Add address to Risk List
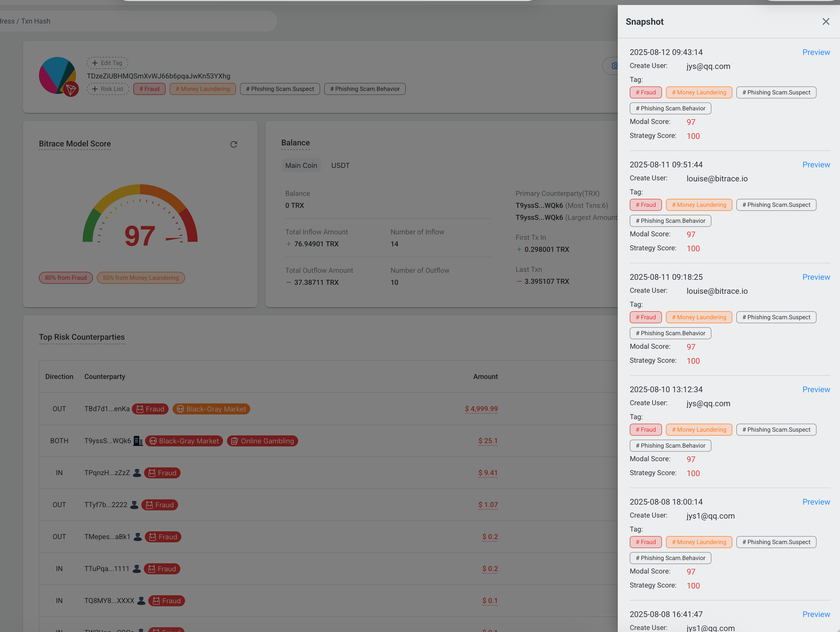The height and width of the screenshot is (632, 840). (108, 89)
